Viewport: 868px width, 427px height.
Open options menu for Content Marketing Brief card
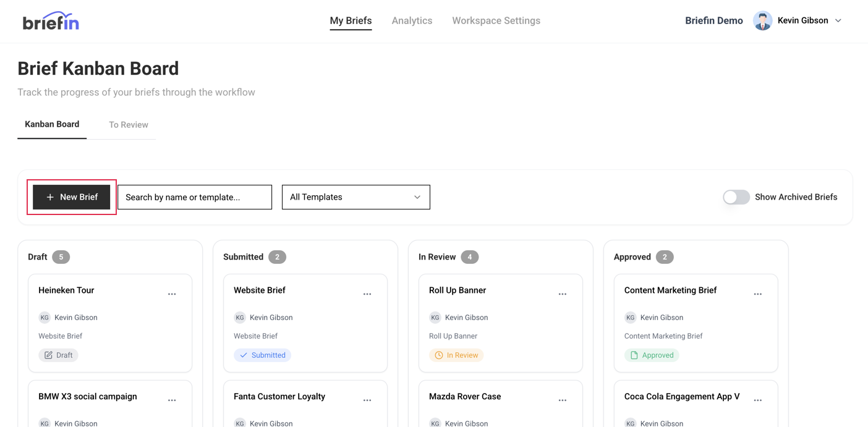pos(758,294)
